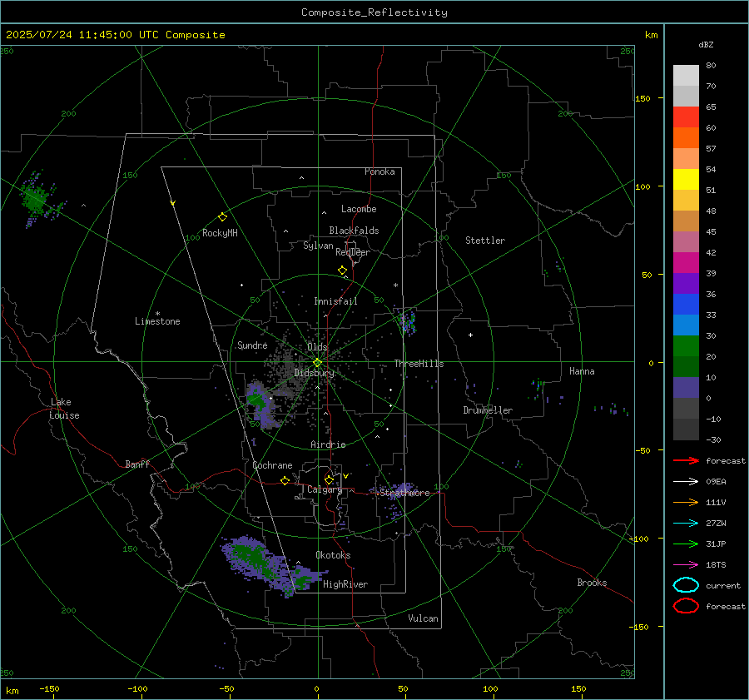Click the green swatch between 30 and 20

click(x=686, y=346)
